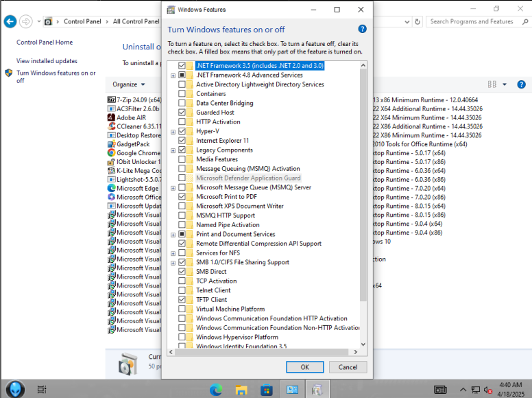Enable the Containers feature checkbox

pyautogui.click(x=182, y=94)
